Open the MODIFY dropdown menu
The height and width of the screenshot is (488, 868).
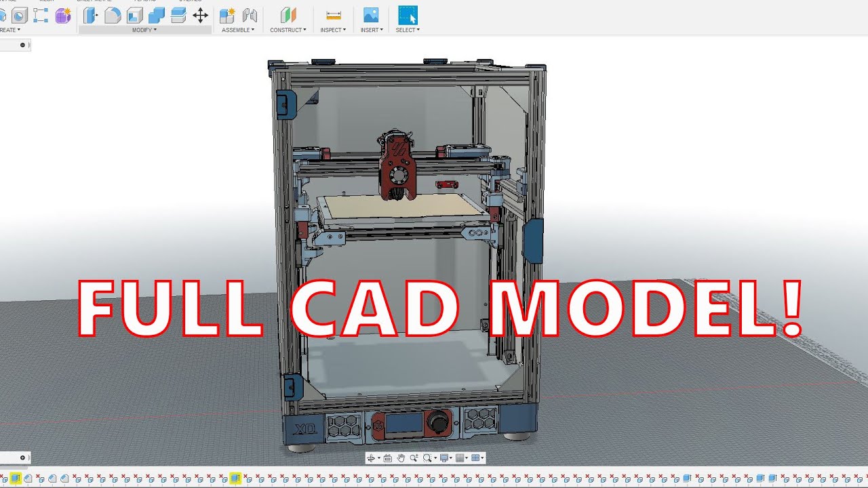144,30
